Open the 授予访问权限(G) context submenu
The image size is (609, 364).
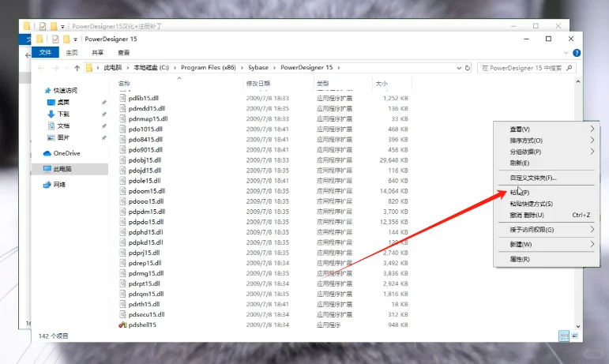(547, 230)
